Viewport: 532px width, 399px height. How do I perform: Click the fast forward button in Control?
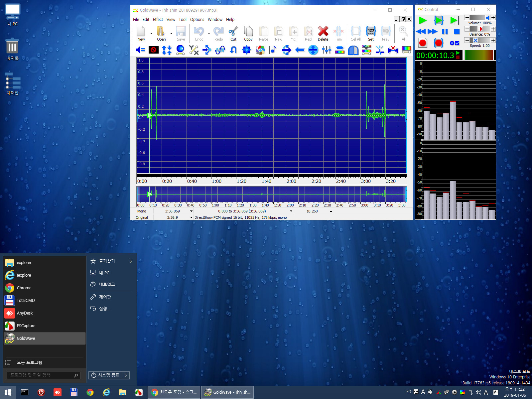tap(432, 32)
